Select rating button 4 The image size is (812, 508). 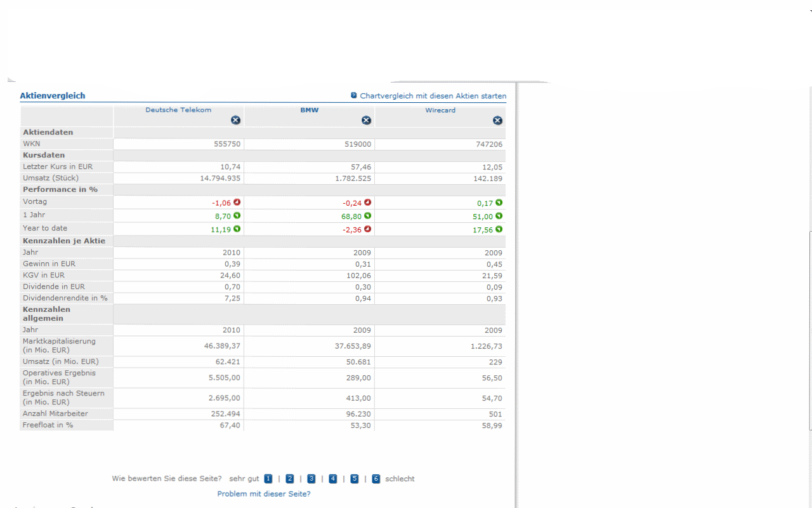(332, 478)
